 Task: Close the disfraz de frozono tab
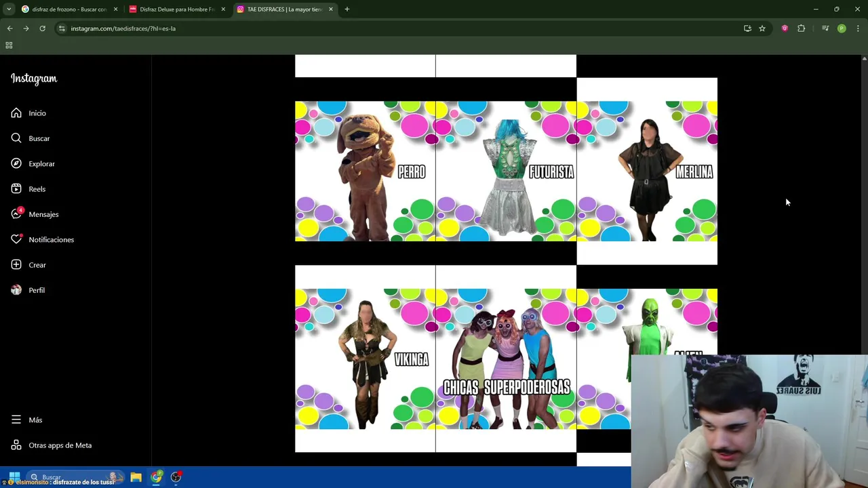[115, 9]
